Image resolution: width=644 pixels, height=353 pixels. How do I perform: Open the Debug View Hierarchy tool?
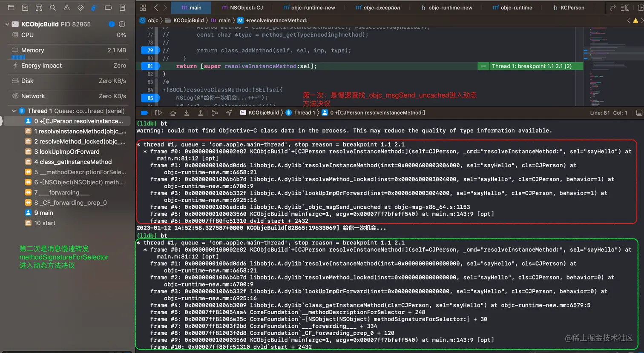tap(215, 113)
